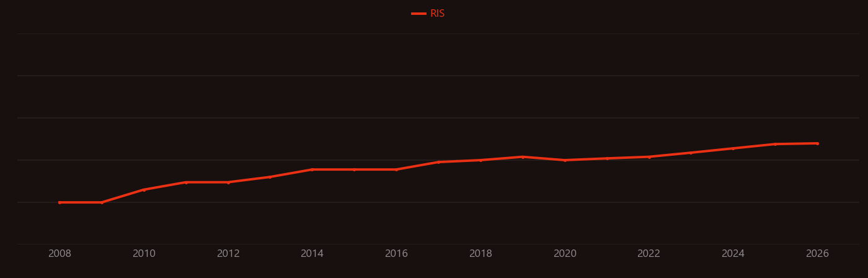Select the RIS data point at 2010
The height and width of the screenshot is (278, 868).
click(144, 189)
